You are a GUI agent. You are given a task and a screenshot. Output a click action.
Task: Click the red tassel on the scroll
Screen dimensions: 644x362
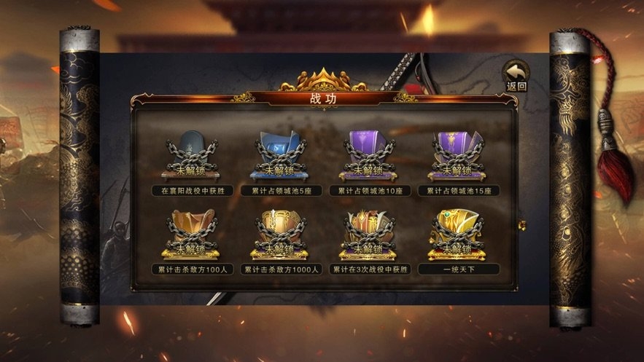tap(613, 170)
